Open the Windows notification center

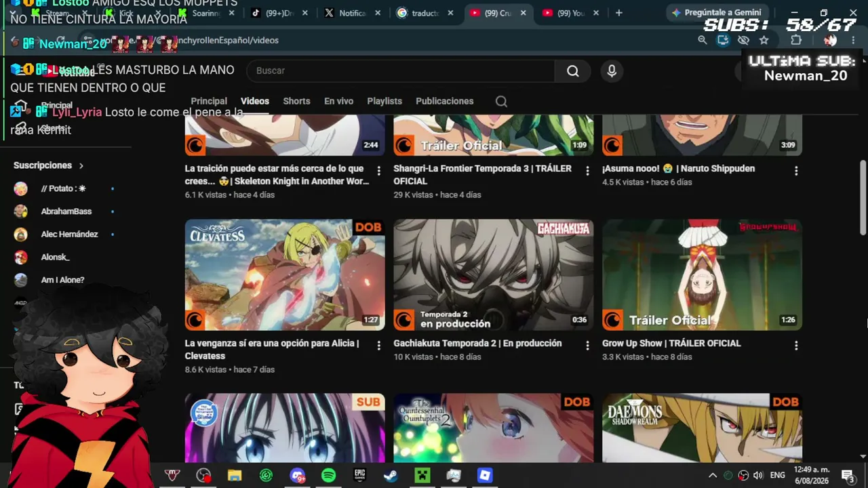point(848,475)
